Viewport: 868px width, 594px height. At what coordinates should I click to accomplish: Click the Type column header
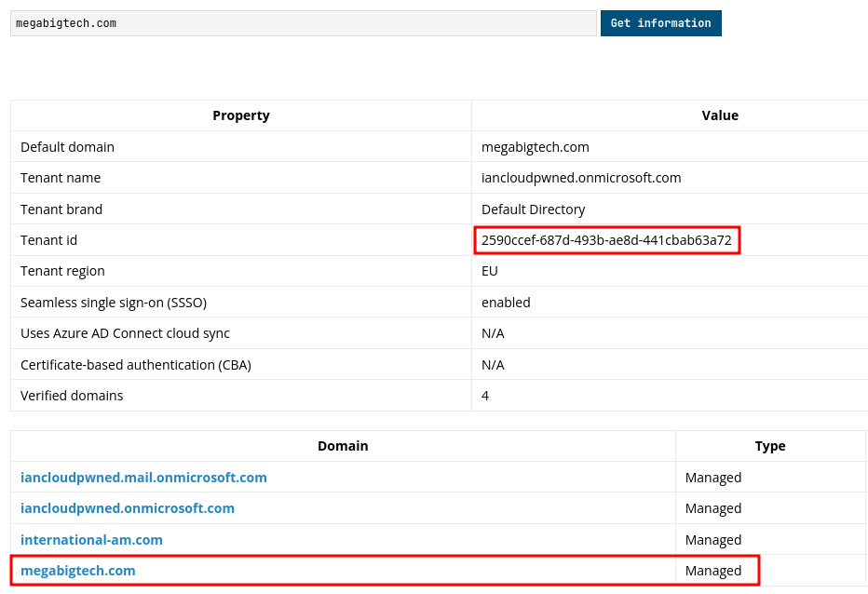[769, 446]
